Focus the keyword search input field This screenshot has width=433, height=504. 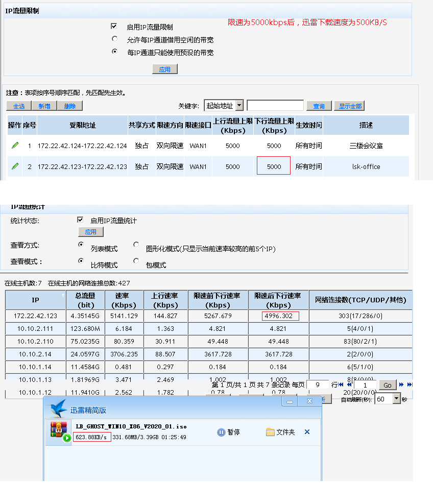click(x=275, y=105)
